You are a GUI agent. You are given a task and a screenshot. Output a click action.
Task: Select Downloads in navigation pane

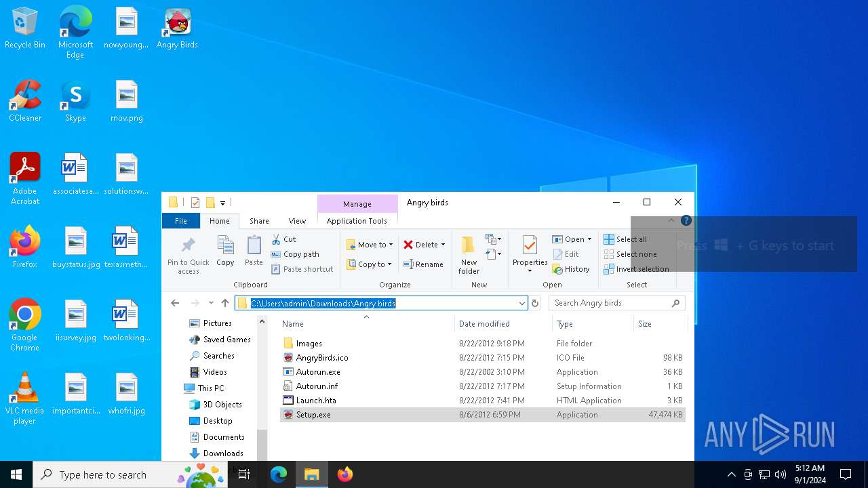[x=216, y=453]
